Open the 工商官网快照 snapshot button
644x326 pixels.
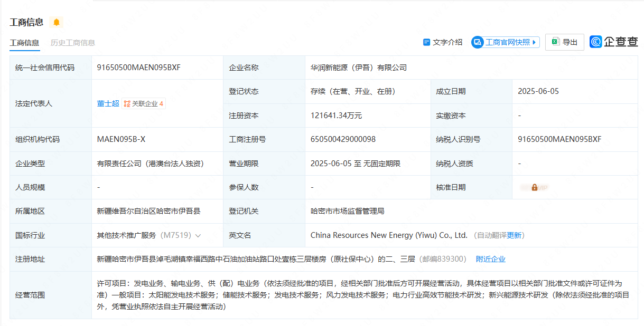tap(506, 42)
